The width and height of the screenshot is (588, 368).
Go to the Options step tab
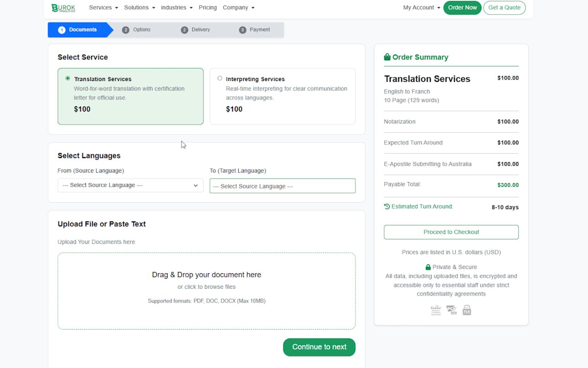[x=136, y=30]
